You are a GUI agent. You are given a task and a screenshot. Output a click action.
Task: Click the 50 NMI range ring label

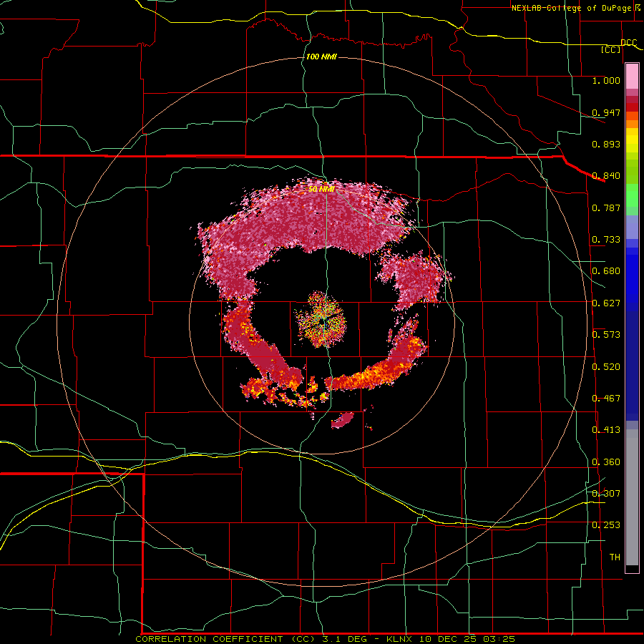[x=321, y=190]
